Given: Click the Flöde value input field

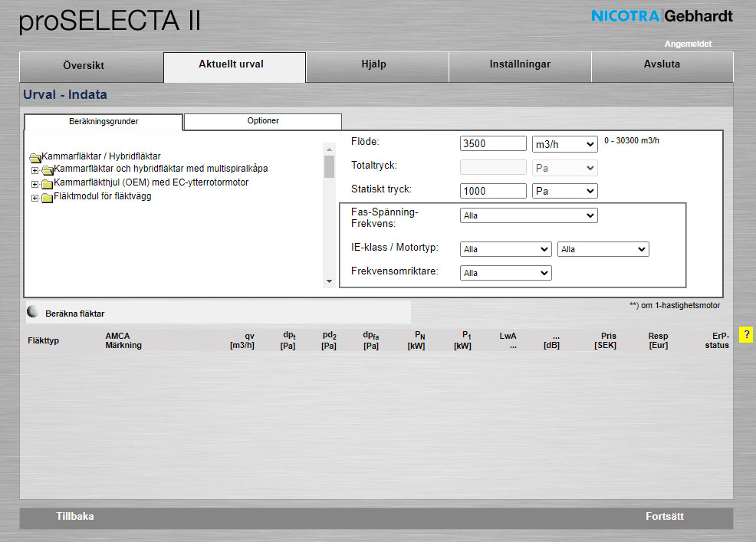Looking at the screenshot, I should pos(493,144).
